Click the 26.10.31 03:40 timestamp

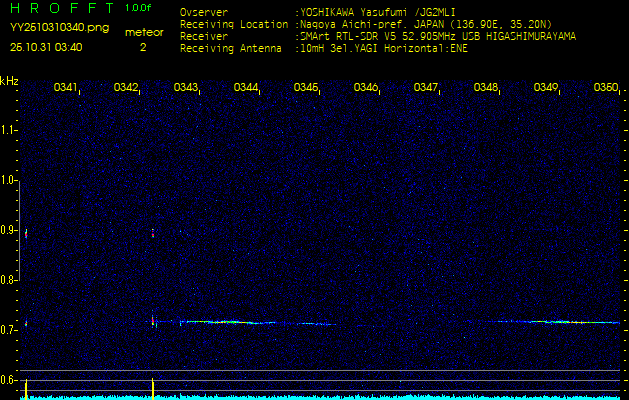coord(46,47)
